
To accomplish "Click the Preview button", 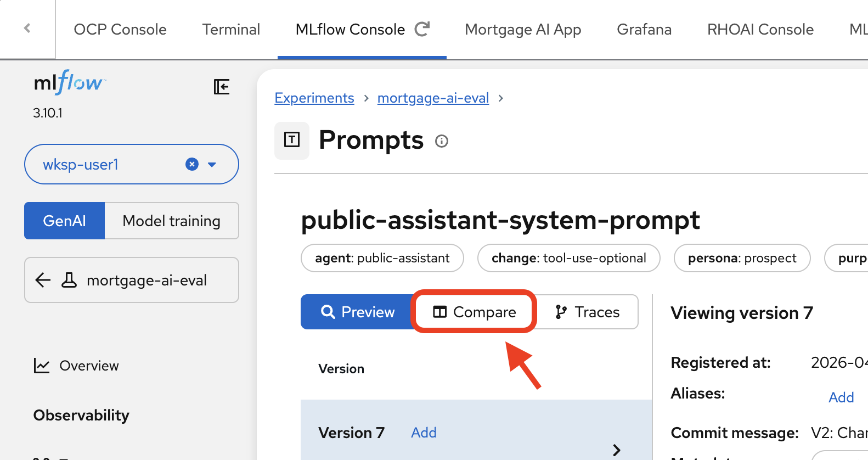I will [x=358, y=312].
